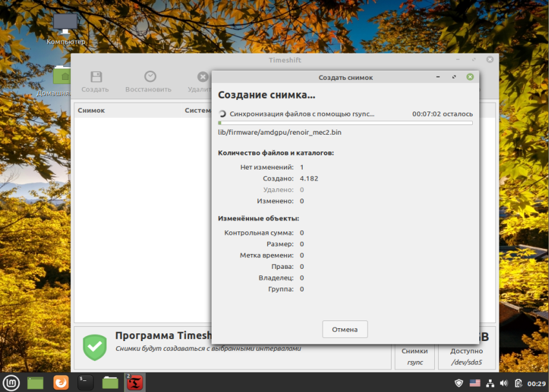The height and width of the screenshot is (392, 549).
Task: Open the Linux Mint start menu
Action: coord(12,382)
